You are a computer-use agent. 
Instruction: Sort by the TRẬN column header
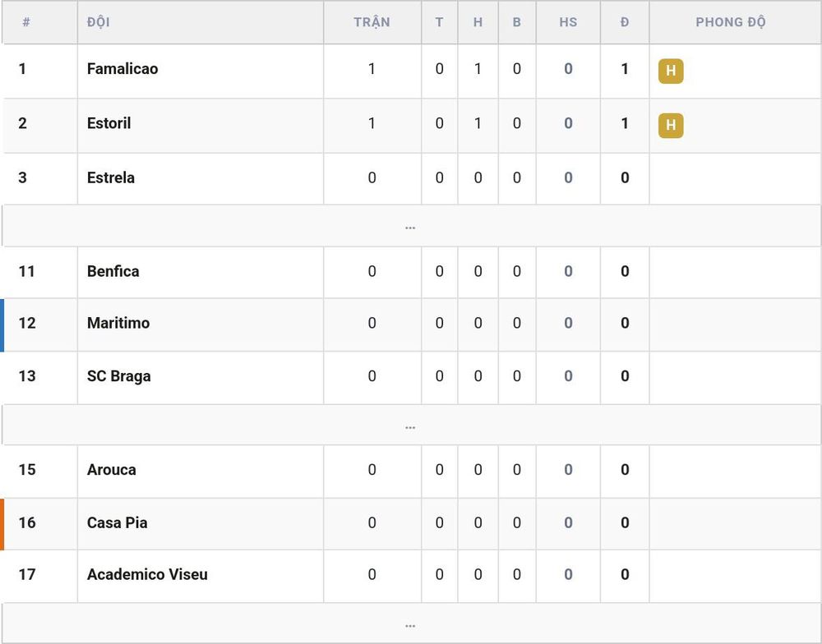coord(372,22)
